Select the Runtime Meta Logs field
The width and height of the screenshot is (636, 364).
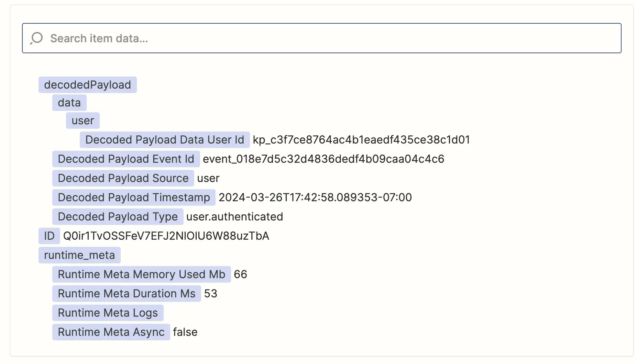coord(108,313)
